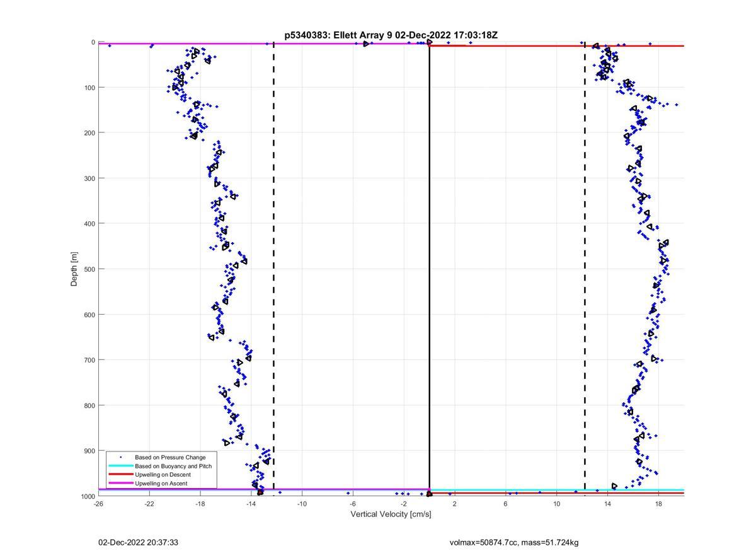Click x-axis tick label 14
Screen dimensions: 756x558
click(607, 504)
